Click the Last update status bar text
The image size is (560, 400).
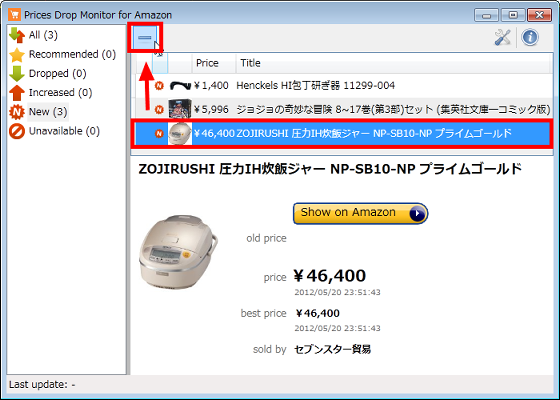(42, 385)
